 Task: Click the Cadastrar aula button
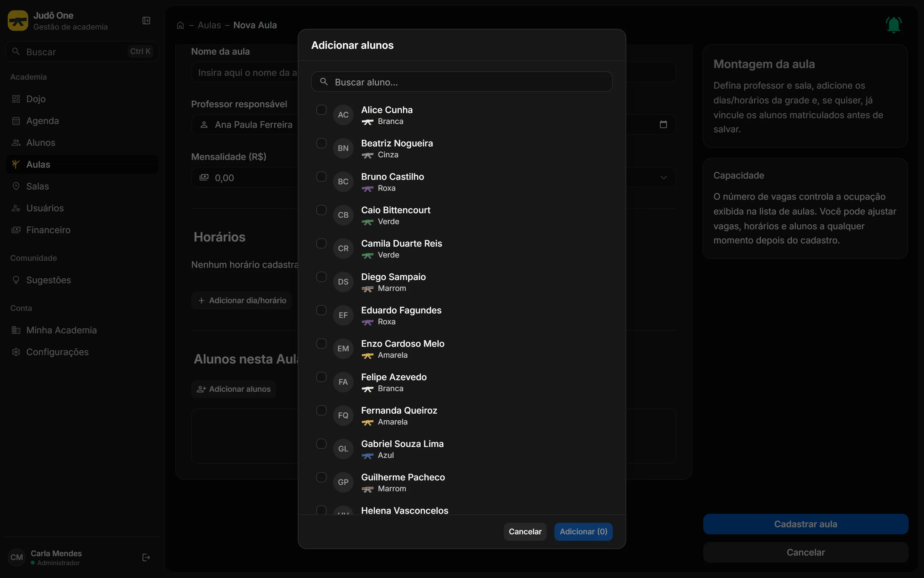coord(806,524)
